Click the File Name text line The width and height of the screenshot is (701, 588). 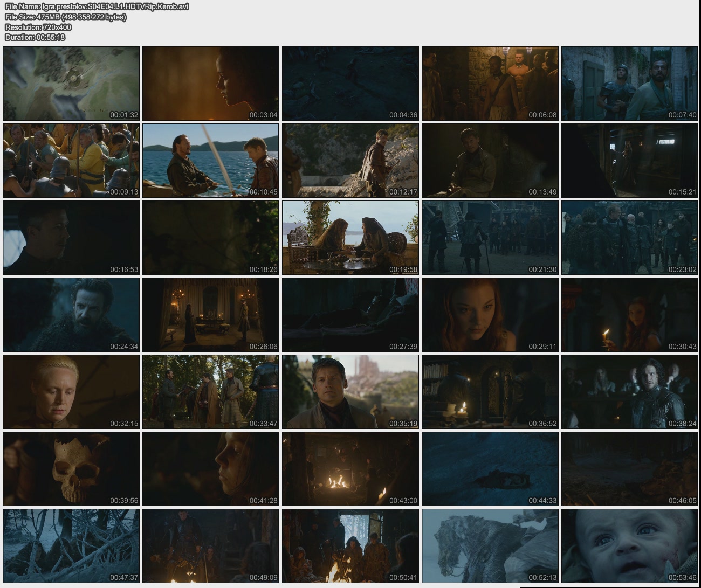97,6
